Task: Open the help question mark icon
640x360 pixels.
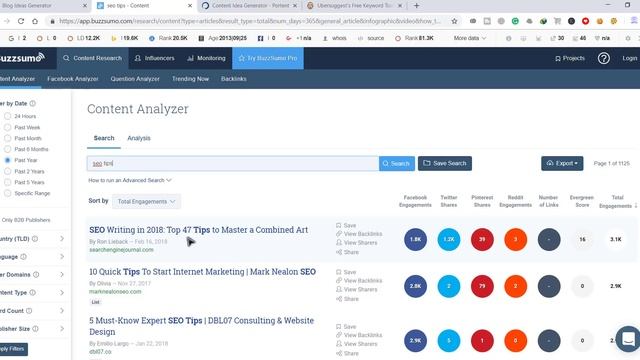Action: coord(604,58)
